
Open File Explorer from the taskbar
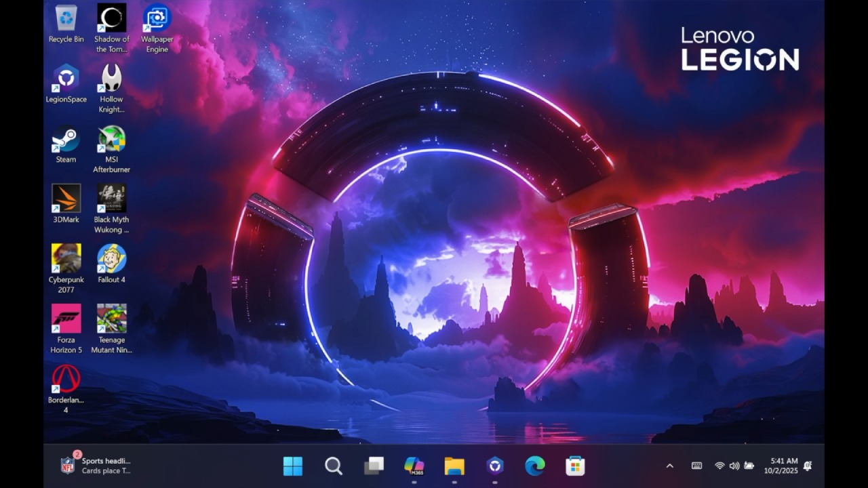[x=454, y=466]
